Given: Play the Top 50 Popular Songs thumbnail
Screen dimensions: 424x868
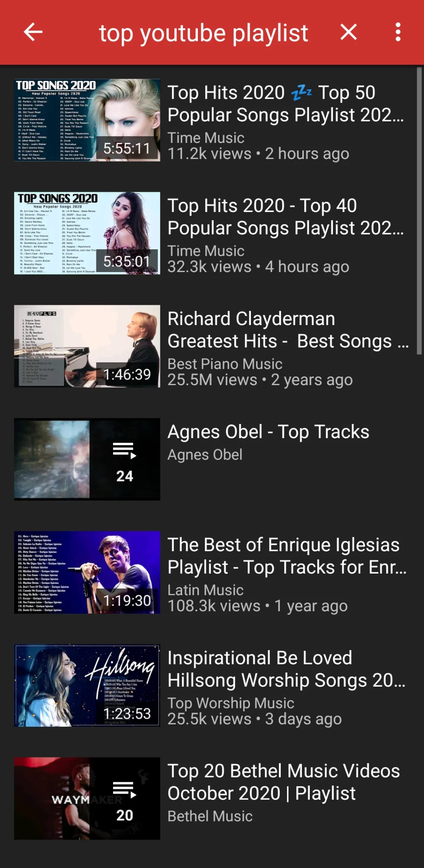Looking at the screenshot, I should point(87,120).
